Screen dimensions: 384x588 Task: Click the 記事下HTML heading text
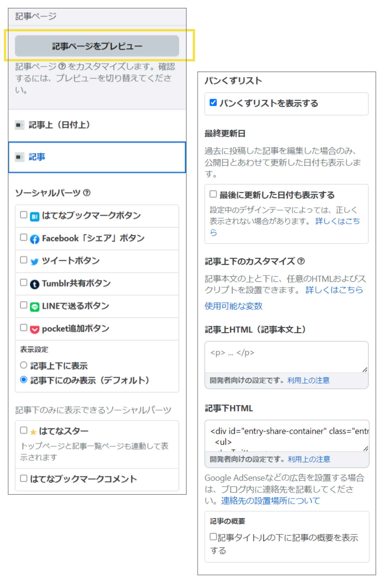[229, 408]
